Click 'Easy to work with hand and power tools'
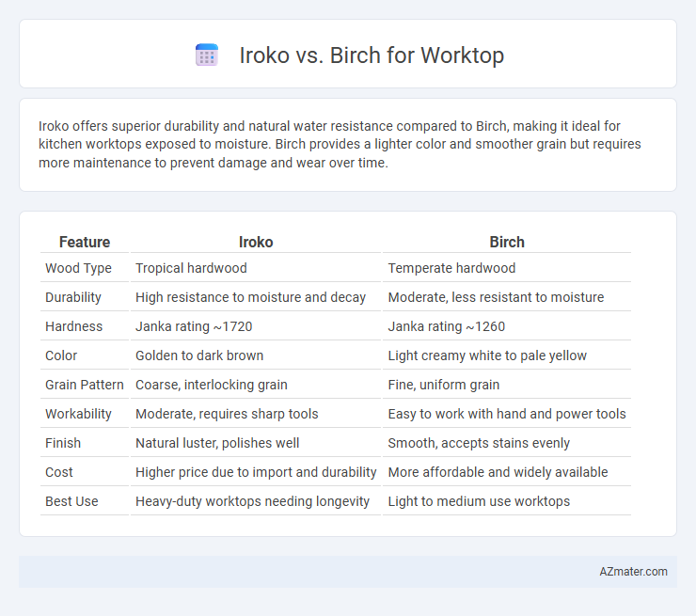The image size is (696, 616). pos(507,414)
